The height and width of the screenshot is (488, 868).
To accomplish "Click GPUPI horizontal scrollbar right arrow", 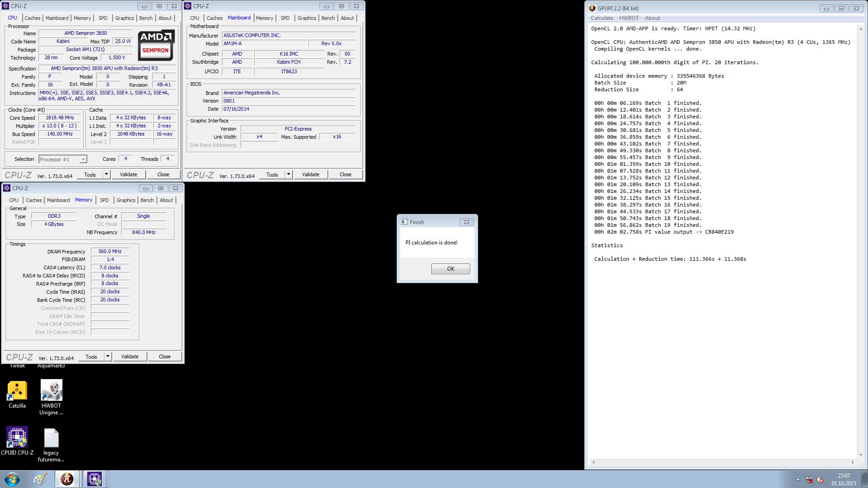I will point(853,462).
